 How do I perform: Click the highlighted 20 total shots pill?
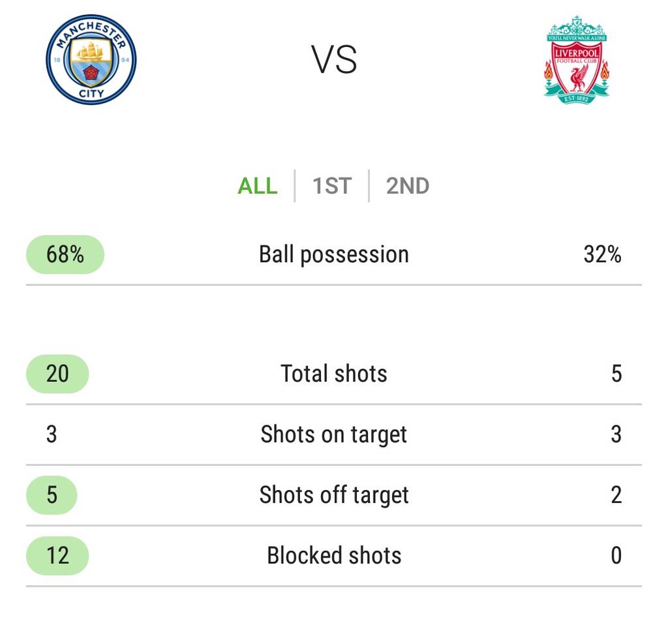tap(57, 374)
